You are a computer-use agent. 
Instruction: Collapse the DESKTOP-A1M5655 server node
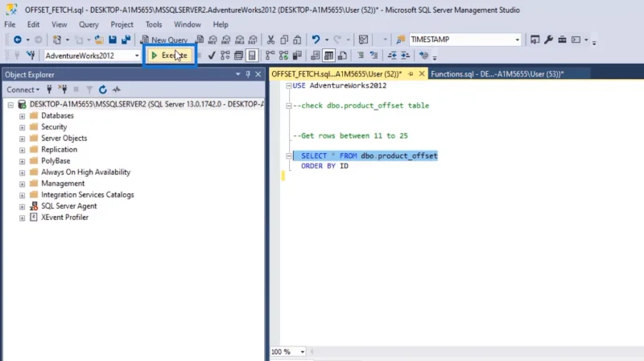point(10,105)
